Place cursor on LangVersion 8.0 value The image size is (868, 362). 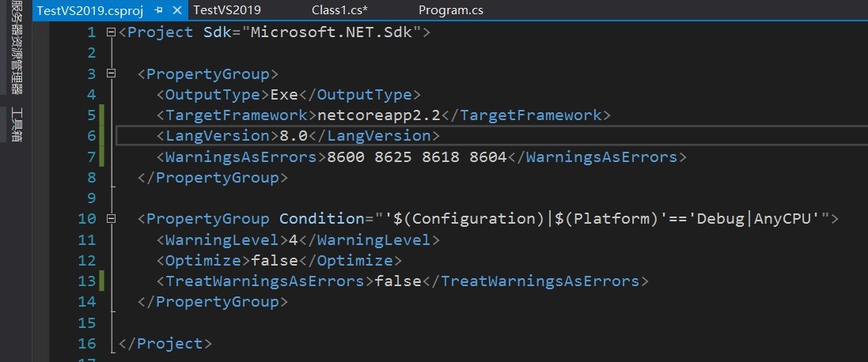coord(293,136)
